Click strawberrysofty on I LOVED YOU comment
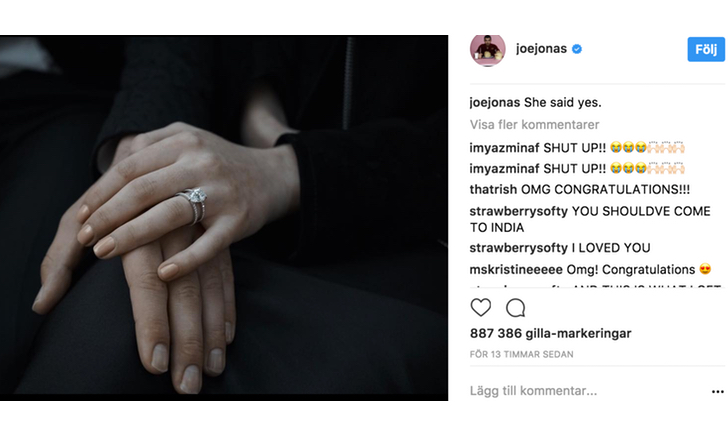The image size is (728, 428). [x=519, y=248]
